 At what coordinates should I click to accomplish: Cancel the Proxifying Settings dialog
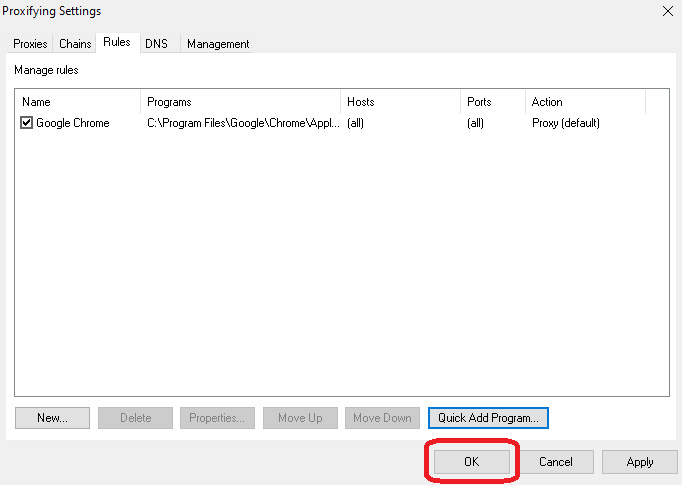pos(555,462)
